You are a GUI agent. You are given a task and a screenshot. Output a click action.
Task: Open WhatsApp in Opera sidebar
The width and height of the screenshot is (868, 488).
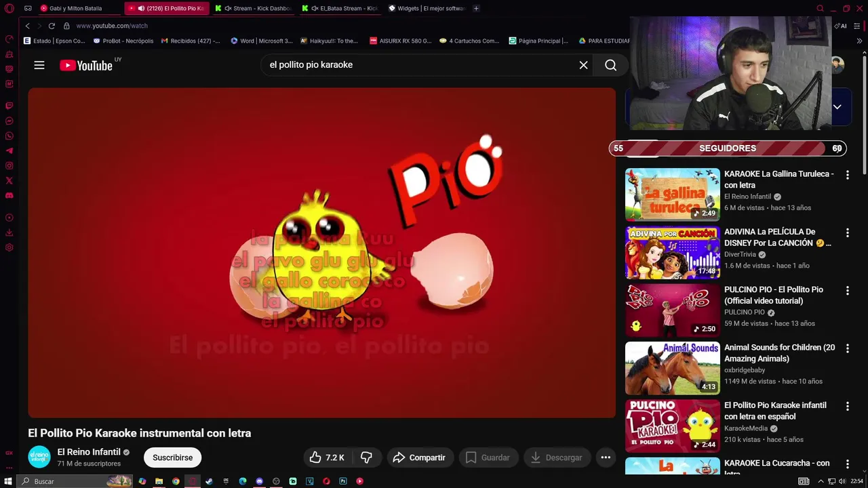(9, 136)
